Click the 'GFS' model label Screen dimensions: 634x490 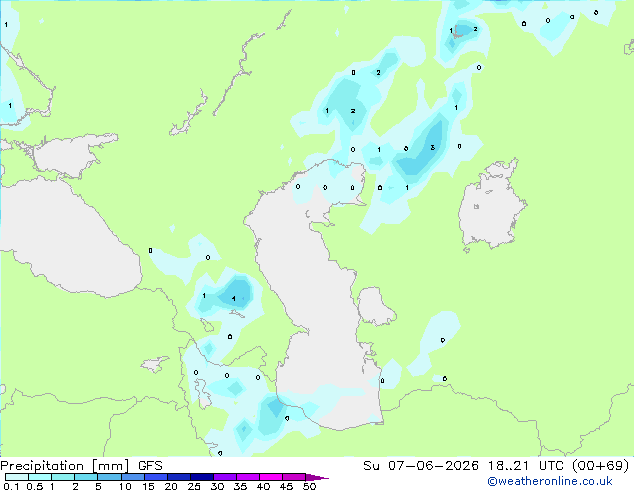[150, 466]
